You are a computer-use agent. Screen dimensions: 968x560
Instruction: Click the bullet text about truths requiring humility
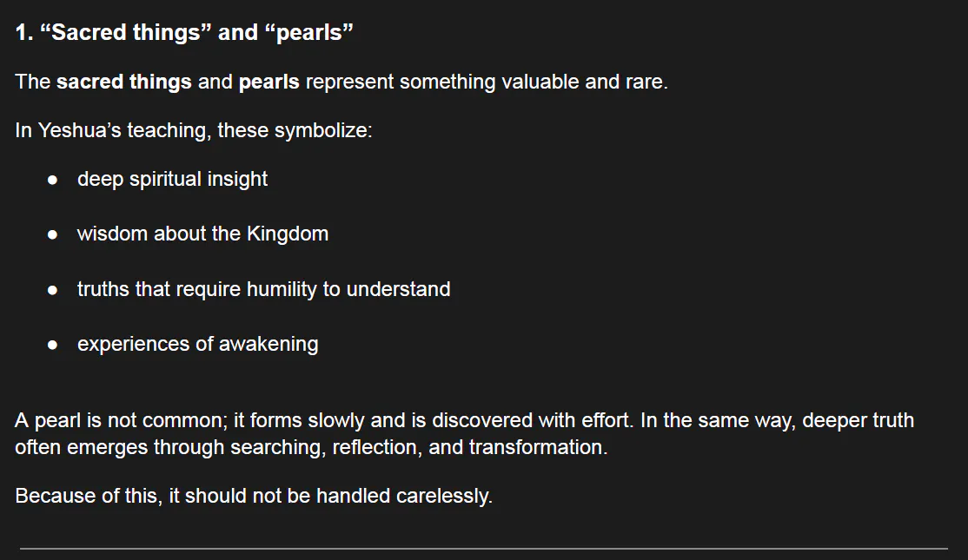coord(263,289)
